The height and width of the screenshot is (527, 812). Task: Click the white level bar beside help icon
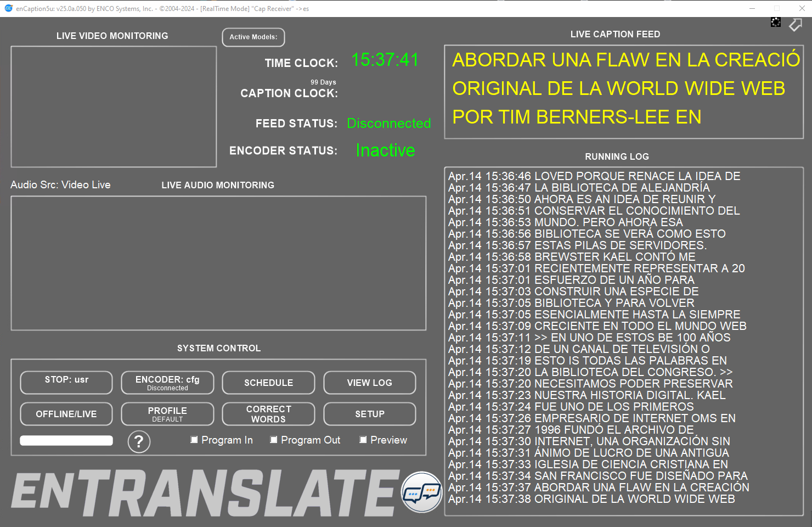coord(66,440)
